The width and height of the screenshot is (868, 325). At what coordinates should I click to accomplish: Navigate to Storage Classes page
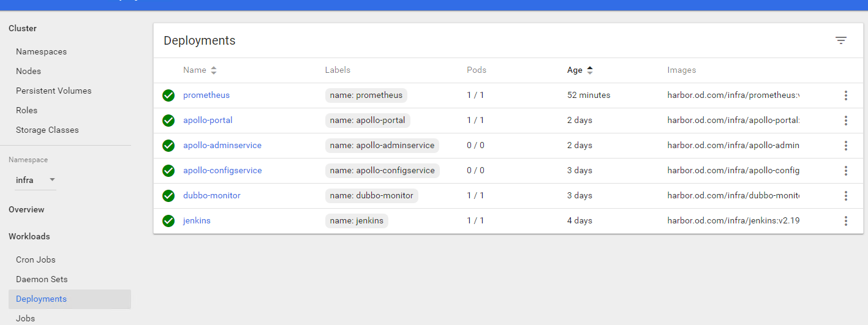tap(47, 130)
